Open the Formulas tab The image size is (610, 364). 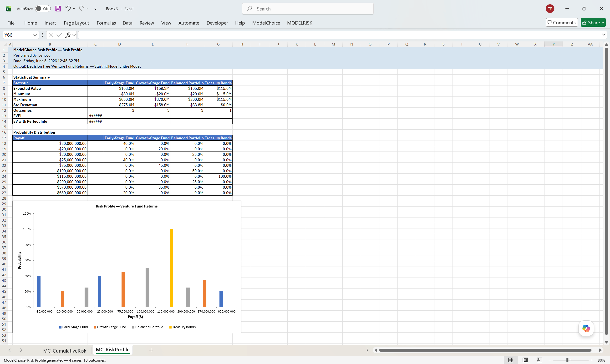pyautogui.click(x=106, y=23)
